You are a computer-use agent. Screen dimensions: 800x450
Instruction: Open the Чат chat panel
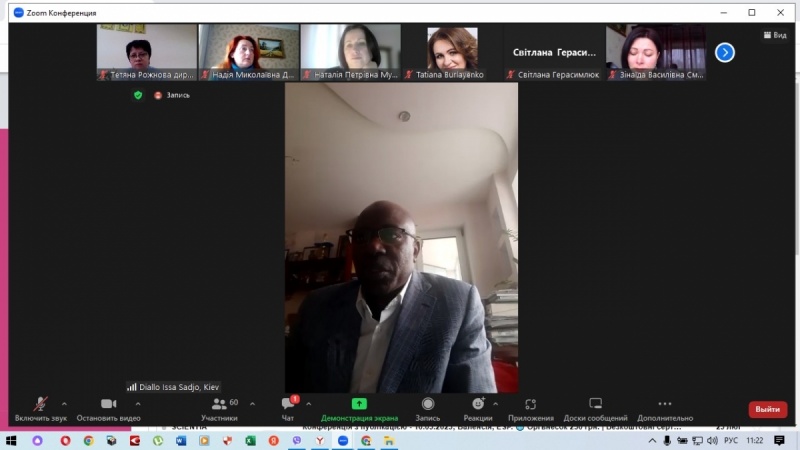click(288, 409)
